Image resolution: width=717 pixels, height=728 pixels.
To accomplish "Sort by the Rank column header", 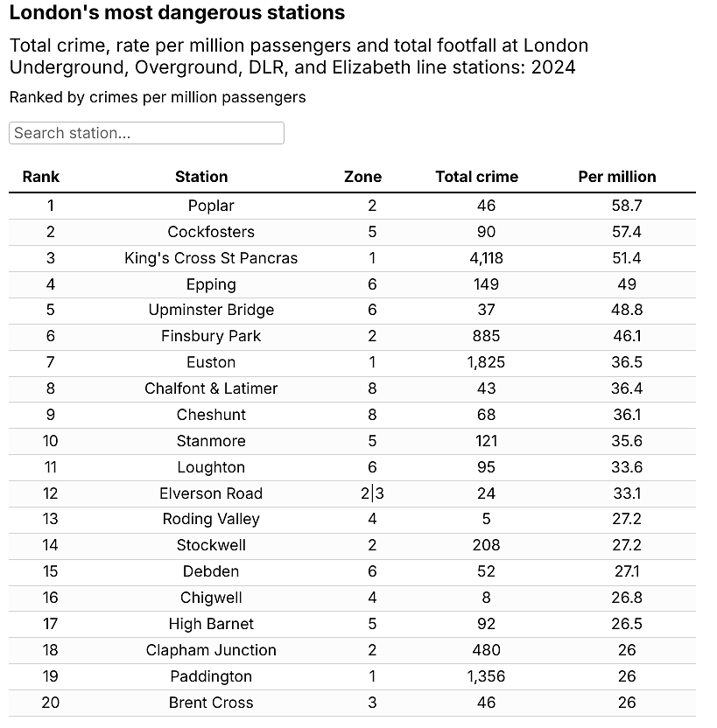I will pos(41,177).
